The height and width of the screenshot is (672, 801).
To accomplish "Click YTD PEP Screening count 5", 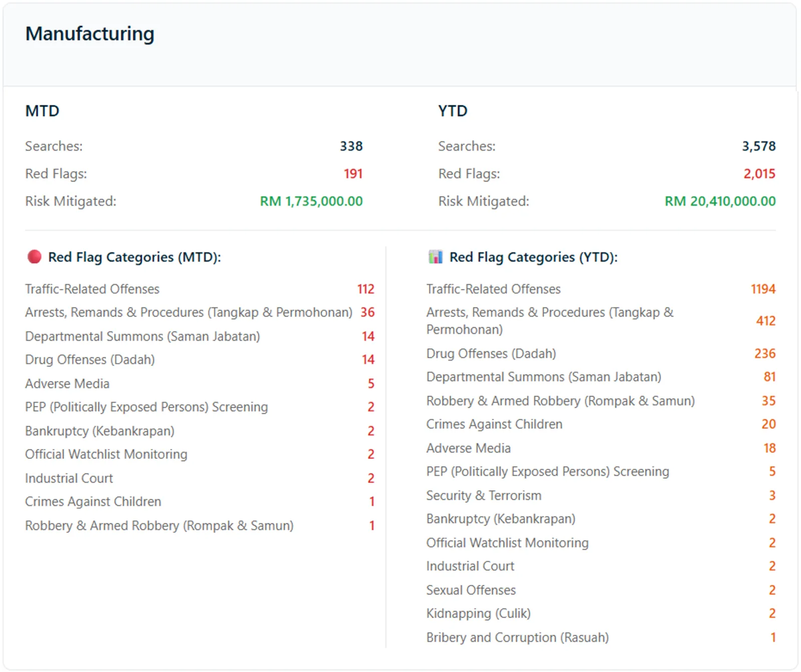I will (772, 472).
